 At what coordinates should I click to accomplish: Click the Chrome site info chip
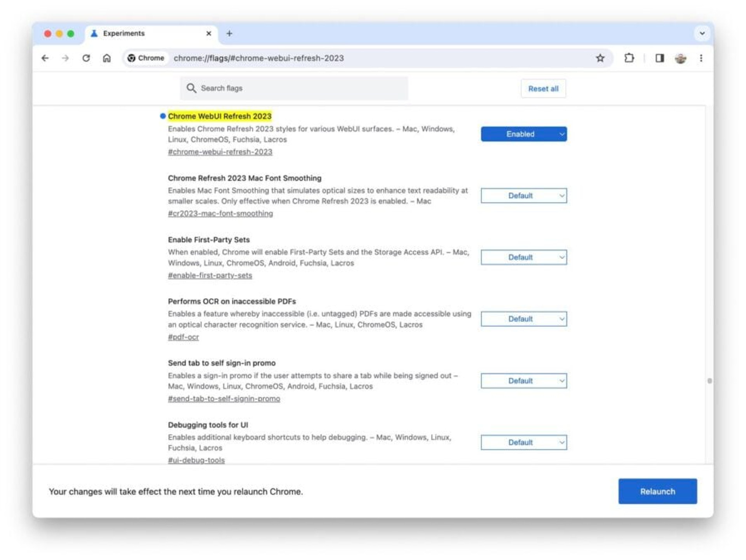point(146,58)
